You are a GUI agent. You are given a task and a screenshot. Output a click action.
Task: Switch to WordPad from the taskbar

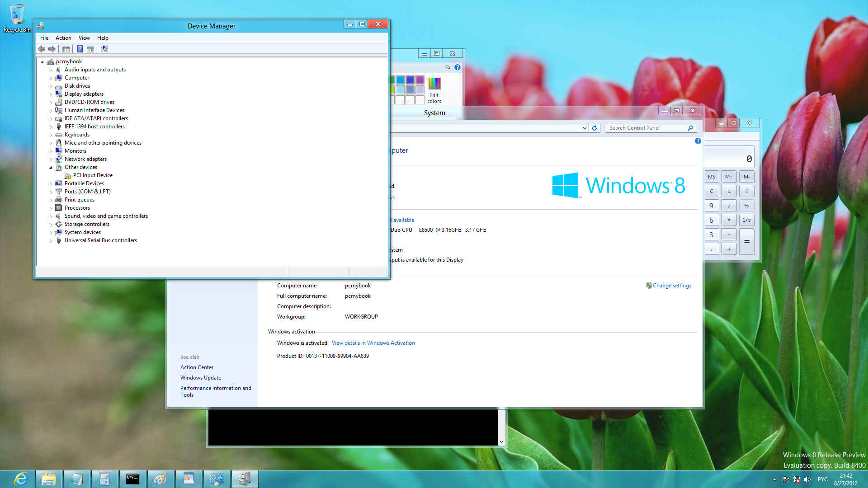point(189,479)
